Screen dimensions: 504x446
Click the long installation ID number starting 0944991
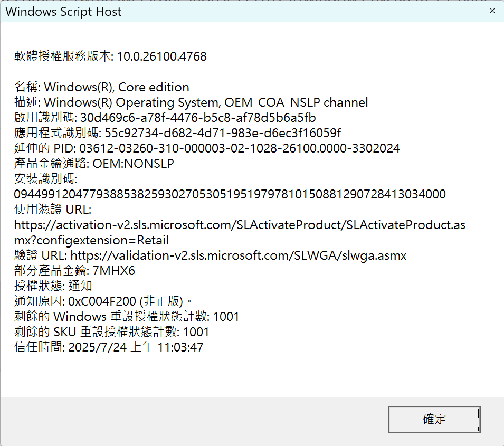tap(230, 194)
